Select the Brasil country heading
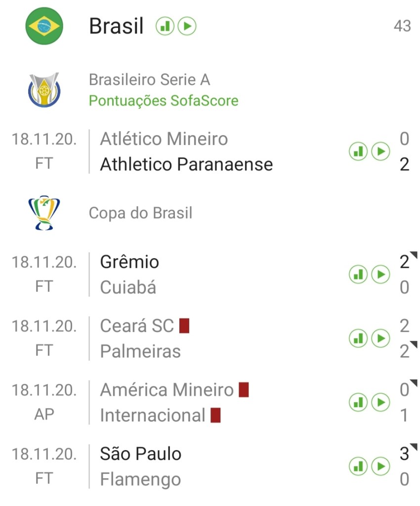Screen dimensions: 420x506 (117, 26)
